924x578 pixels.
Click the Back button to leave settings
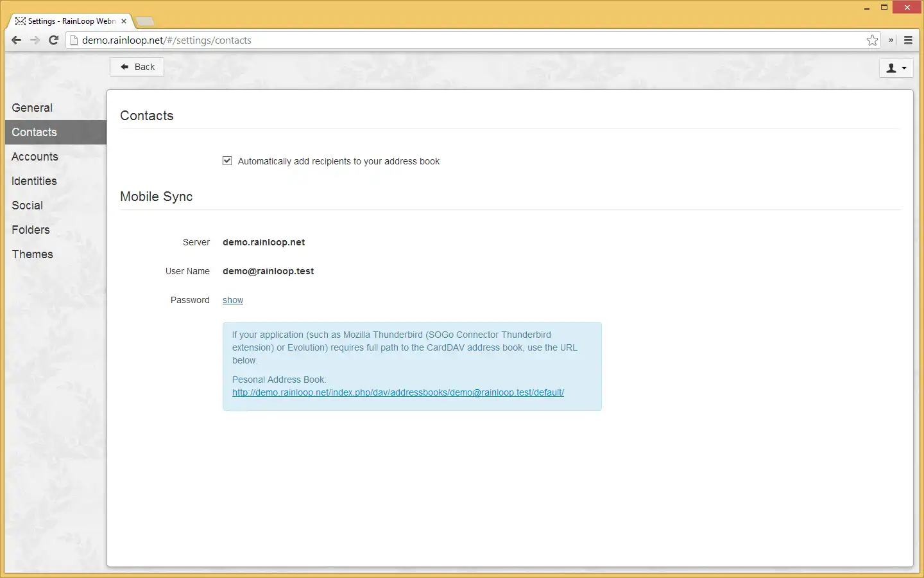(137, 67)
